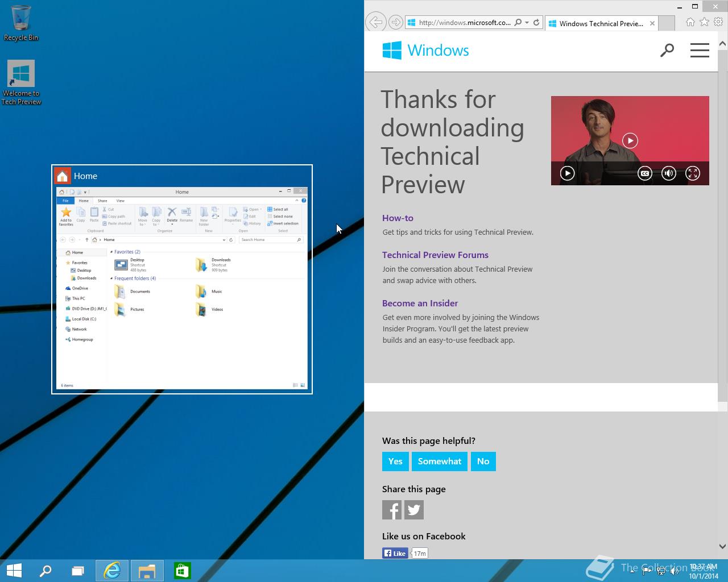The image size is (728, 582).
Task: Open the Start menu
Action: pos(14,571)
